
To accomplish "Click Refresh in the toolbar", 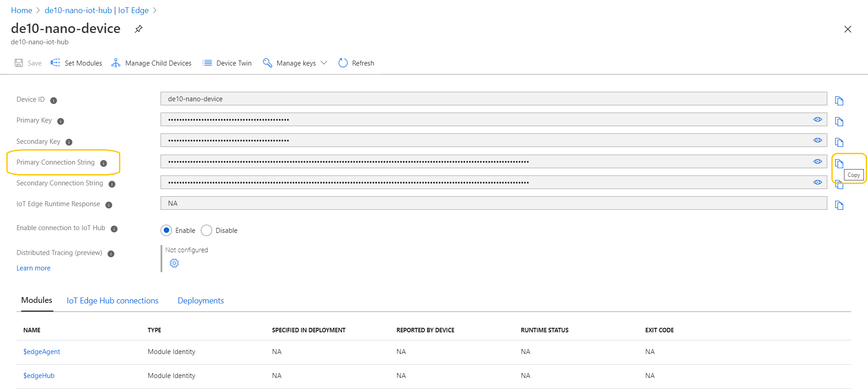I will pyautogui.click(x=356, y=63).
